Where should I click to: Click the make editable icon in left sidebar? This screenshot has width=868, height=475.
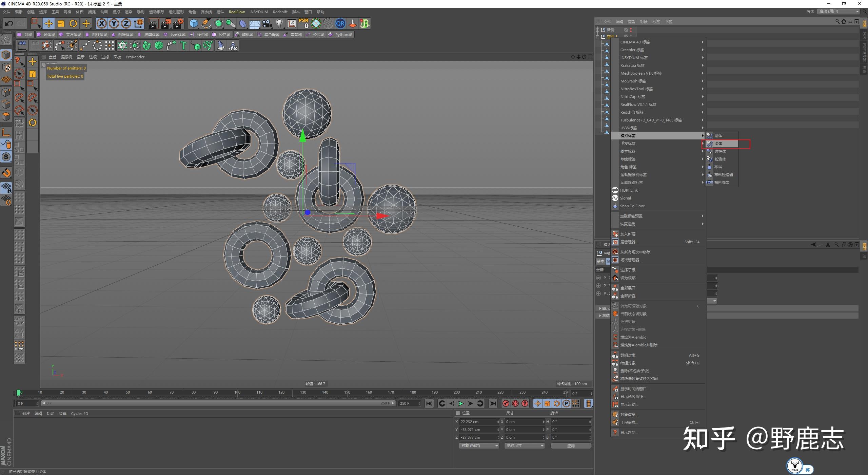(x=6, y=40)
